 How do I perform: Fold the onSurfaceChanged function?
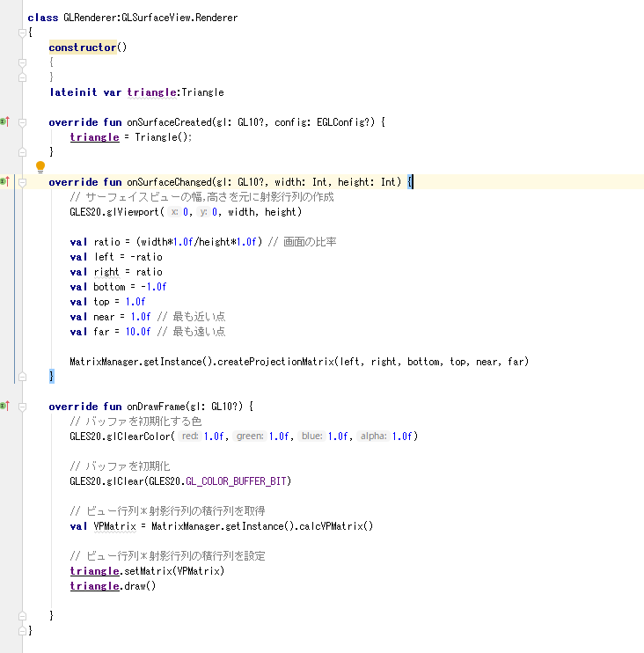point(23,182)
